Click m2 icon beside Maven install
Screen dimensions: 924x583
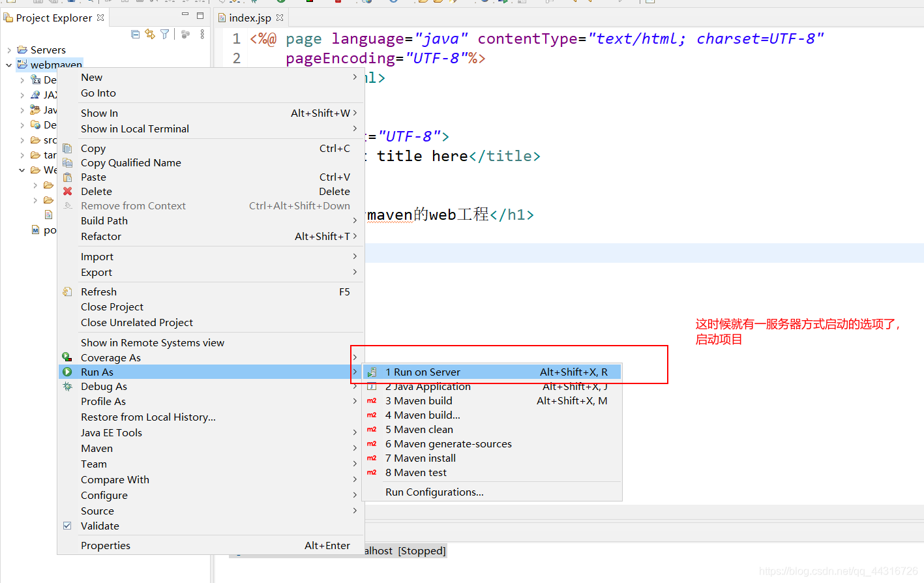[372, 458]
